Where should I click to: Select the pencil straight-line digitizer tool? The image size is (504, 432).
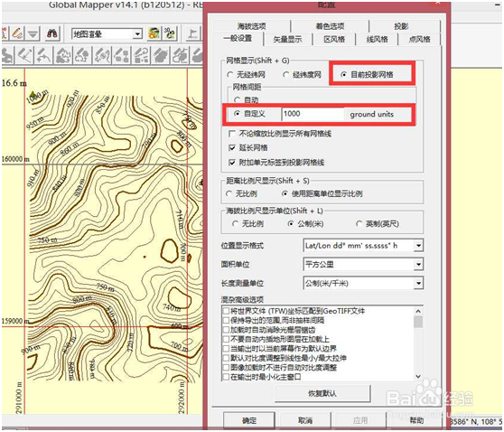click(25, 55)
